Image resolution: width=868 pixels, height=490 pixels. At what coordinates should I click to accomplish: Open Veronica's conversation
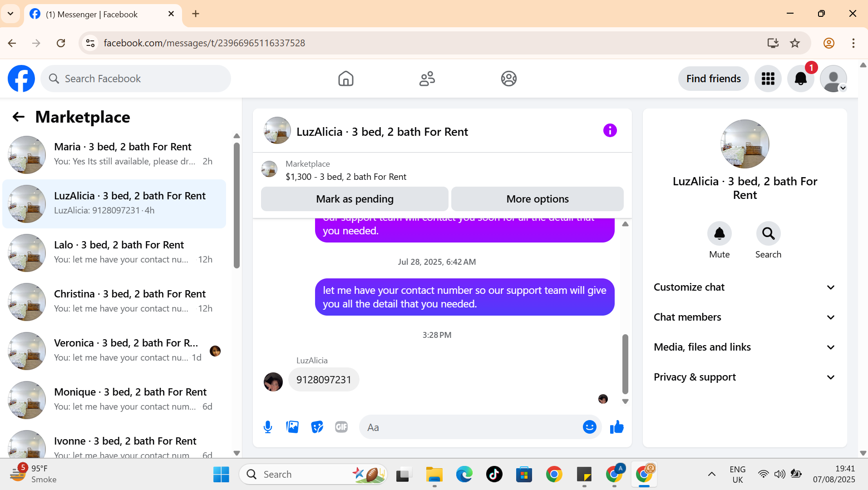pos(114,351)
